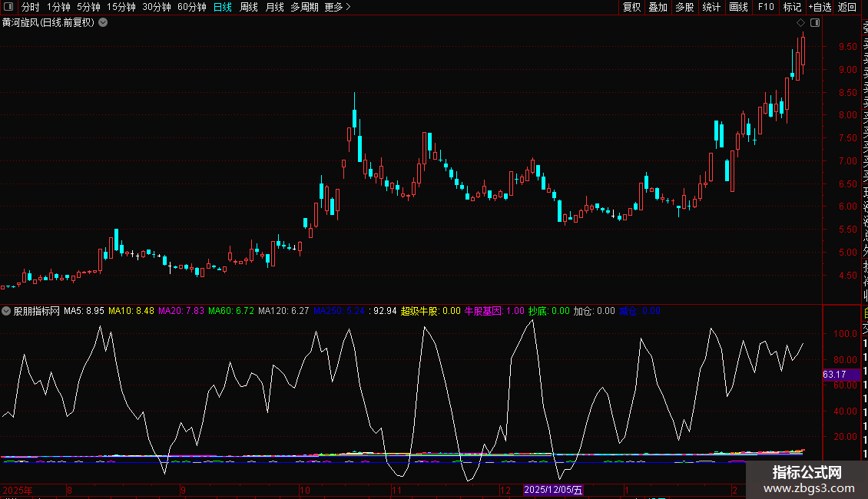Click the 2025/12/05/五 date marker
868x499 pixels.
coord(553,490)
